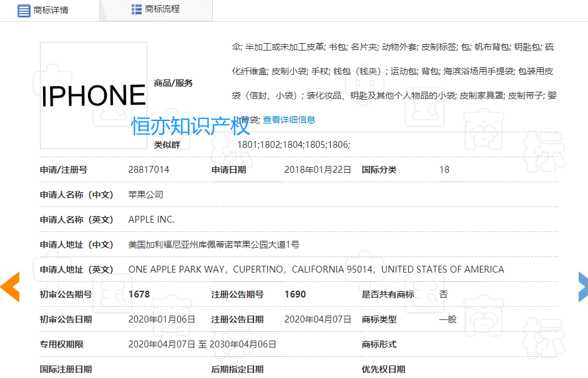Click the IPHONE trademark image
Viewport: 588px width, 378px height.
click(x=94, y=95)
